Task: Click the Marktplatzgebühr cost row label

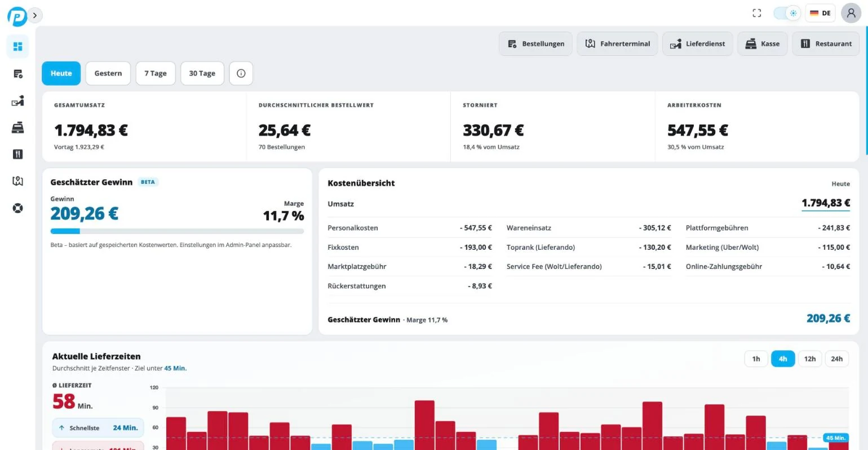Action: 357,267
